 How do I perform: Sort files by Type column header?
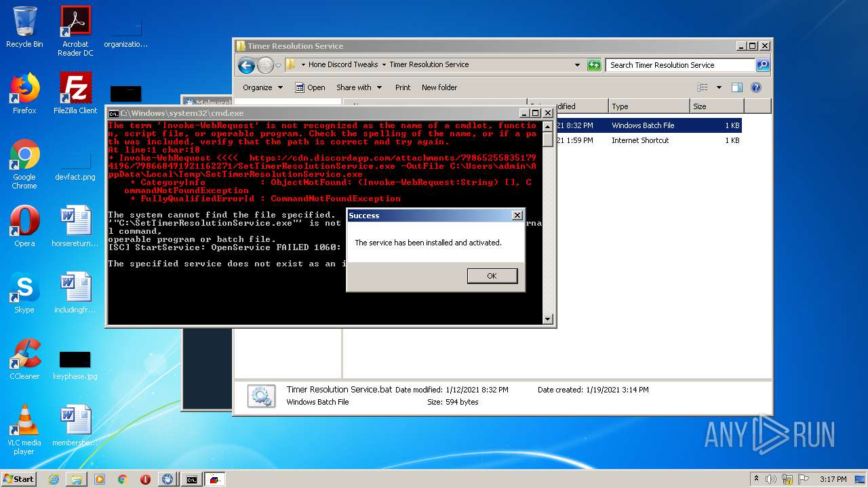[x=648, y=106]
